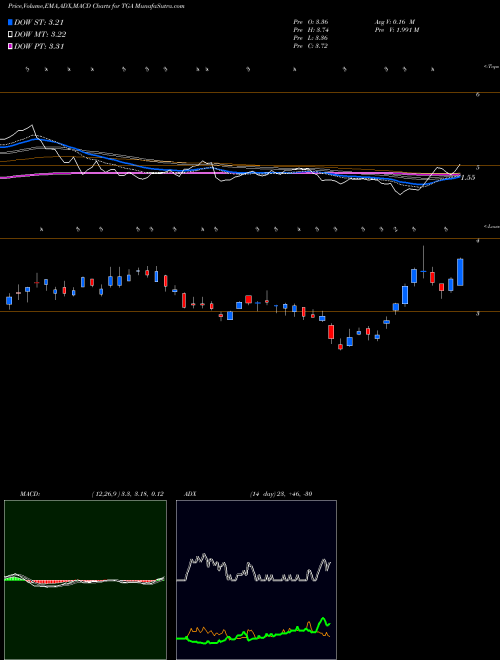Viewport: 500px width, 660px height.
Task: Click the '<Lows' marker label
Action: pos(491,226)
